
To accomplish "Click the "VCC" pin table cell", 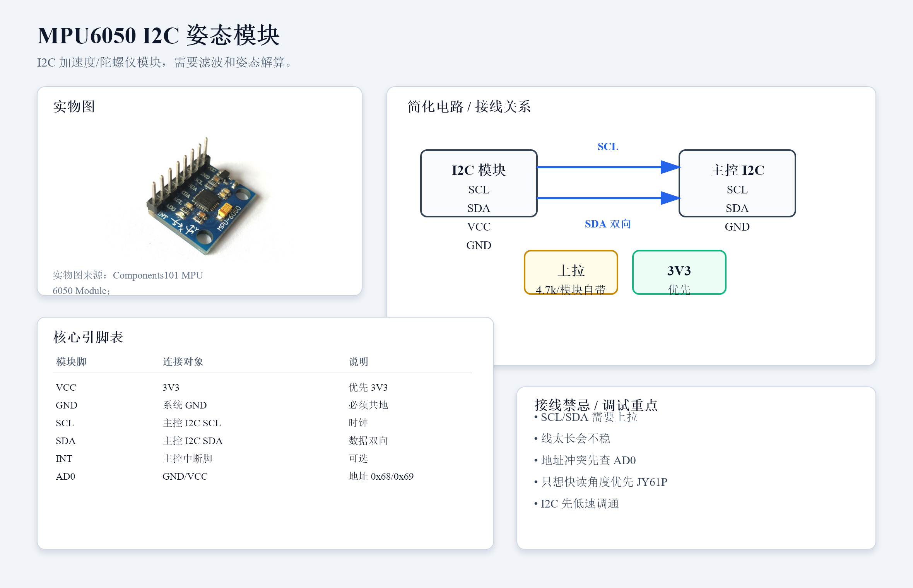I will (x=66, y=387).
